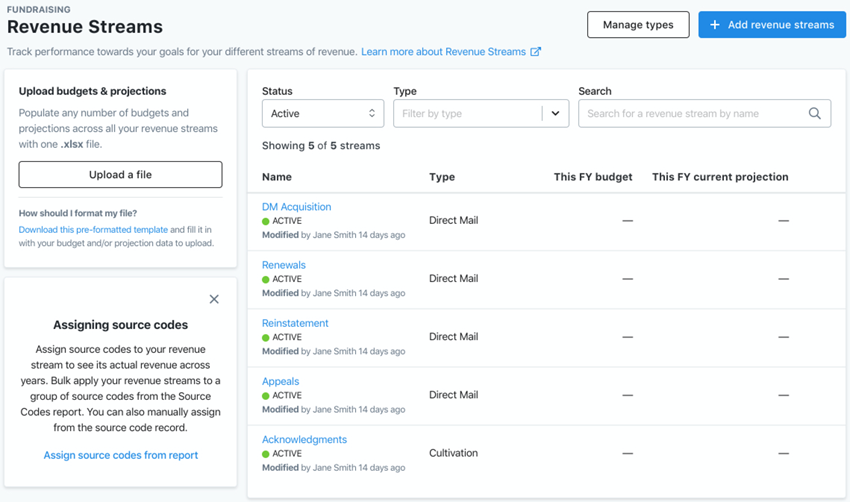Click the search magnifier icon
Screen dimensions: 850x502
[814, 113]
